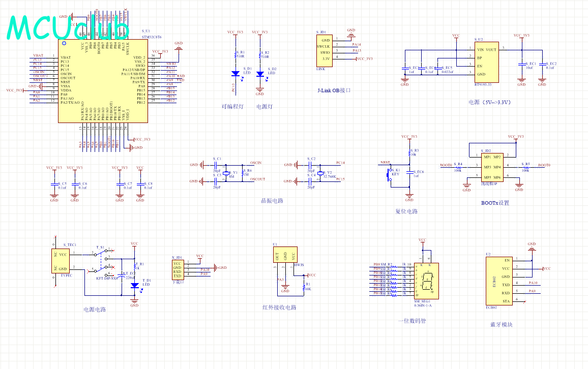Select the T_S1 DIP power switch
The height and width of the screenshot is (369, 588).
click(x=101, y=261)
